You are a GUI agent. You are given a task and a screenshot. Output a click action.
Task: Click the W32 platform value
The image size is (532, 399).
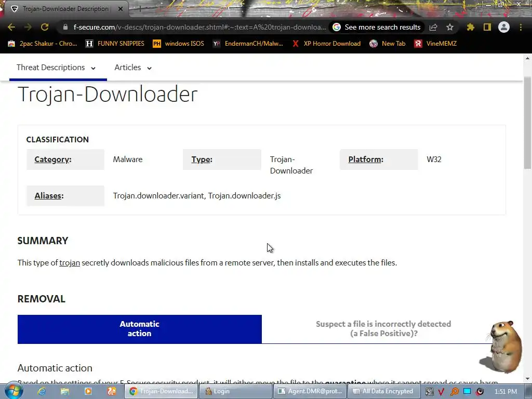[434, 159]
